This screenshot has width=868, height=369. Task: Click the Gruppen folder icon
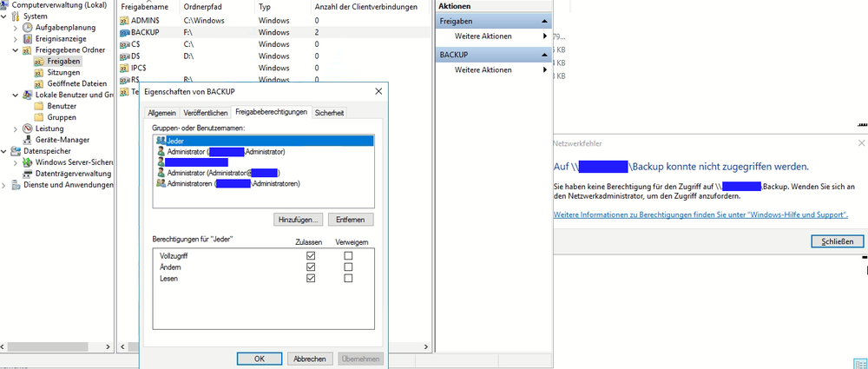pyautogui.click(x=40, y=117)
